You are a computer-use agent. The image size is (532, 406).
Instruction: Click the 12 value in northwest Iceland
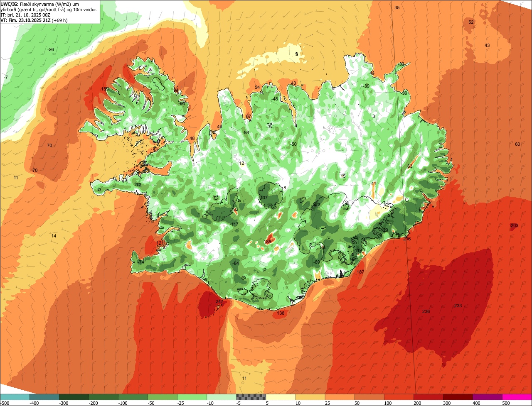(x=242, y=163)
